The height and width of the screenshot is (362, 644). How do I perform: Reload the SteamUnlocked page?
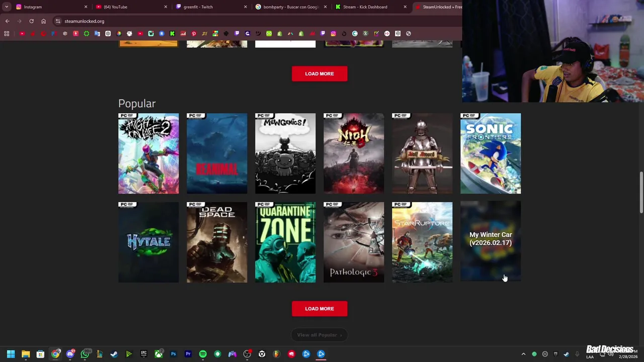[31, 21]
